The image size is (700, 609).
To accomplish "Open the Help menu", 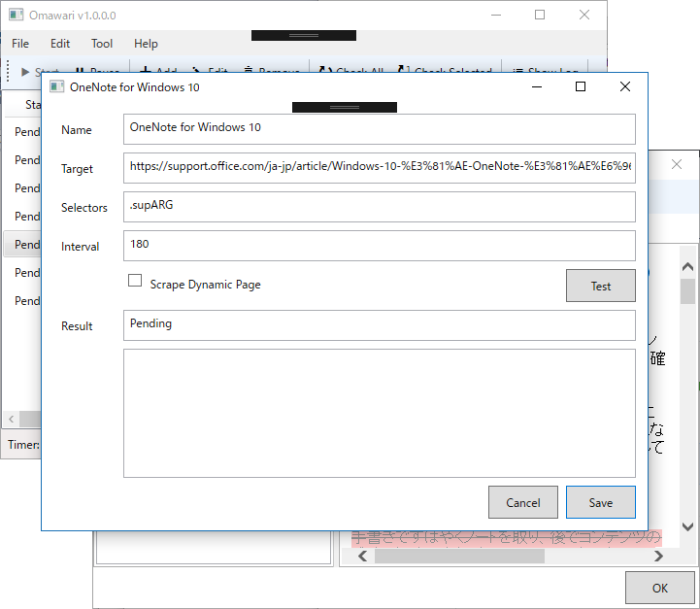I will (x=146, y=44).
